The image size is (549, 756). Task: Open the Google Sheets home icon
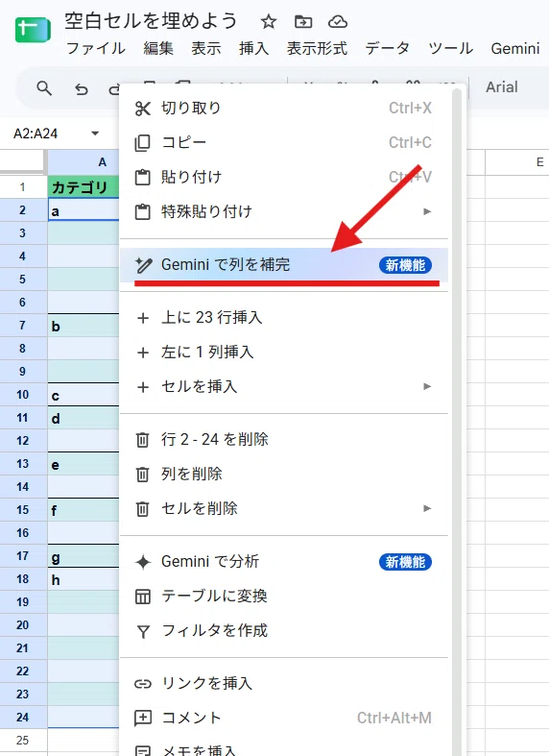tap(33, 30)
